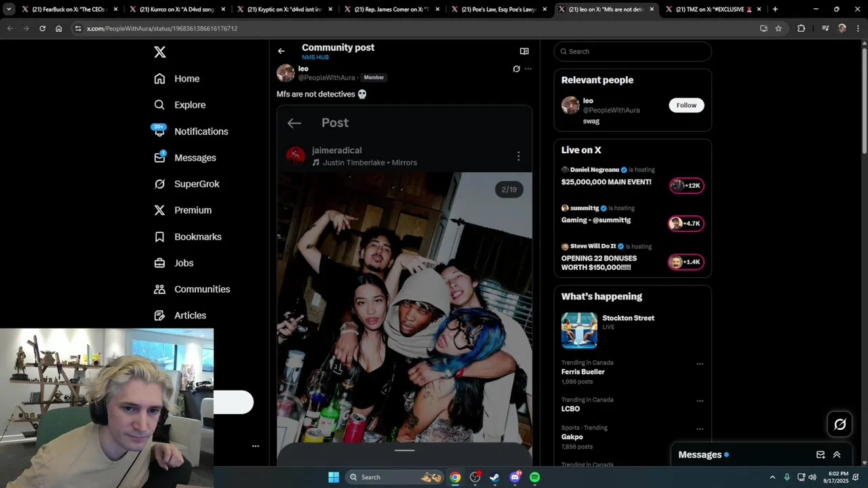Click the Grok icon on leo's post
This screenshot has width=868, height=488.
pos(516,69)
